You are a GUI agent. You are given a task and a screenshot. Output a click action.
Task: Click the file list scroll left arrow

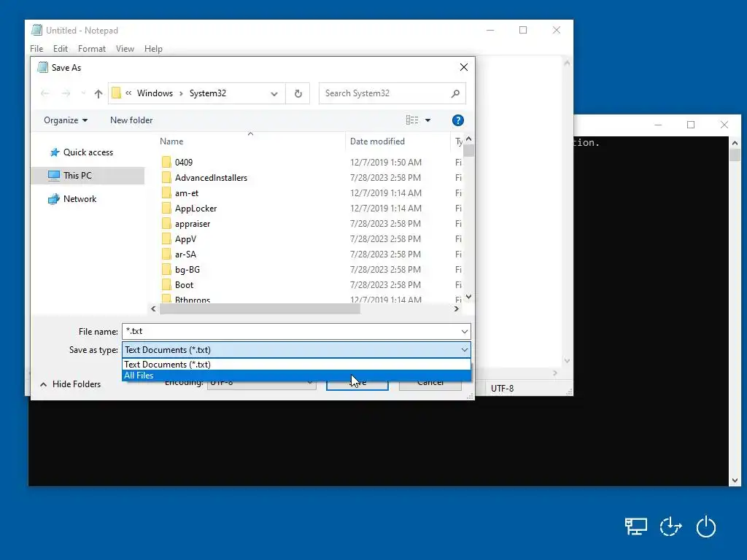click(x=153, y=309)
